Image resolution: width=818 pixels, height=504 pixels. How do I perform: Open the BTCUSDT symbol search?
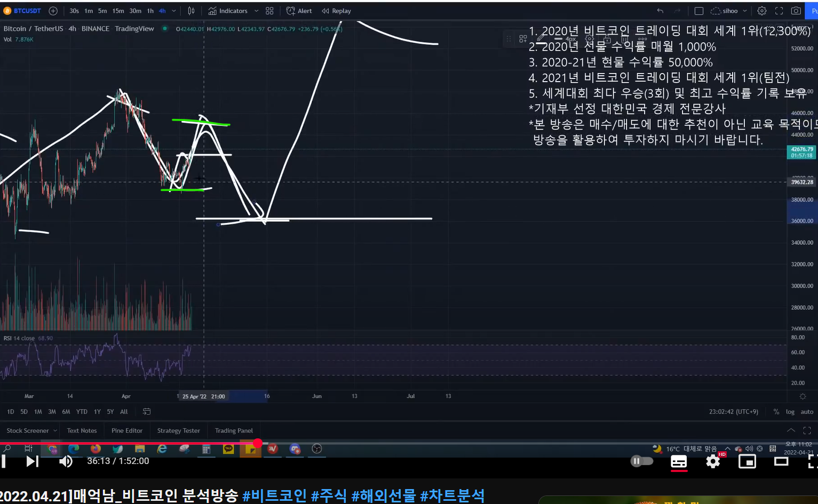[22, 11]
